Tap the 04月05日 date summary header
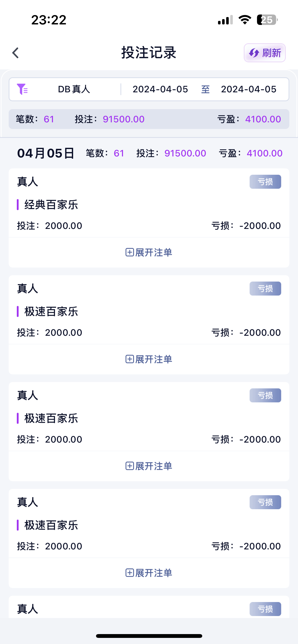This screenshot has height=644, width=298. click(46, 153)
